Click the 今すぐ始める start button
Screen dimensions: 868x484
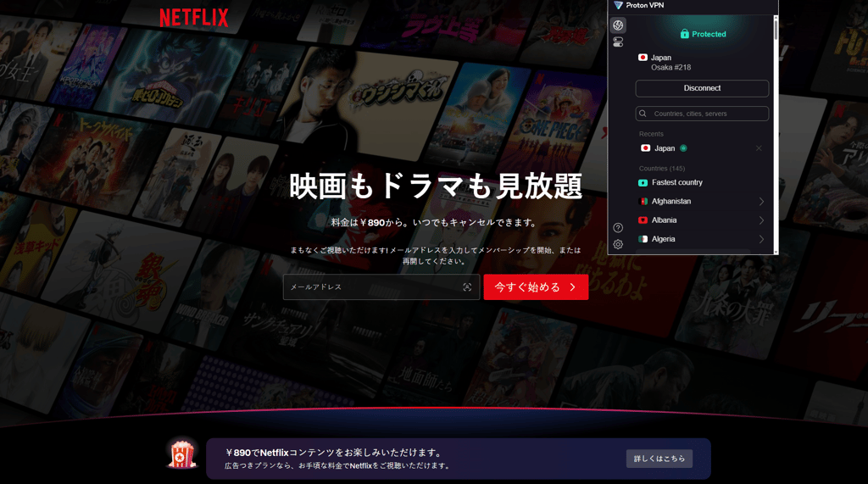536,287
